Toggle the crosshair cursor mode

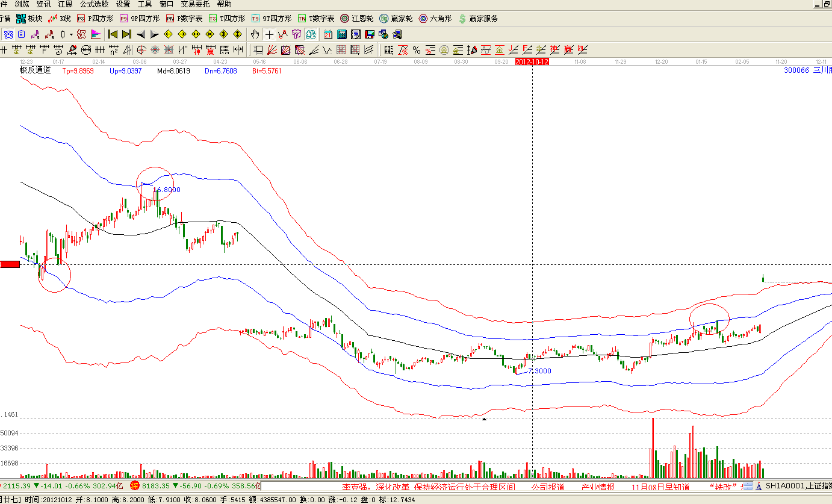269,34
